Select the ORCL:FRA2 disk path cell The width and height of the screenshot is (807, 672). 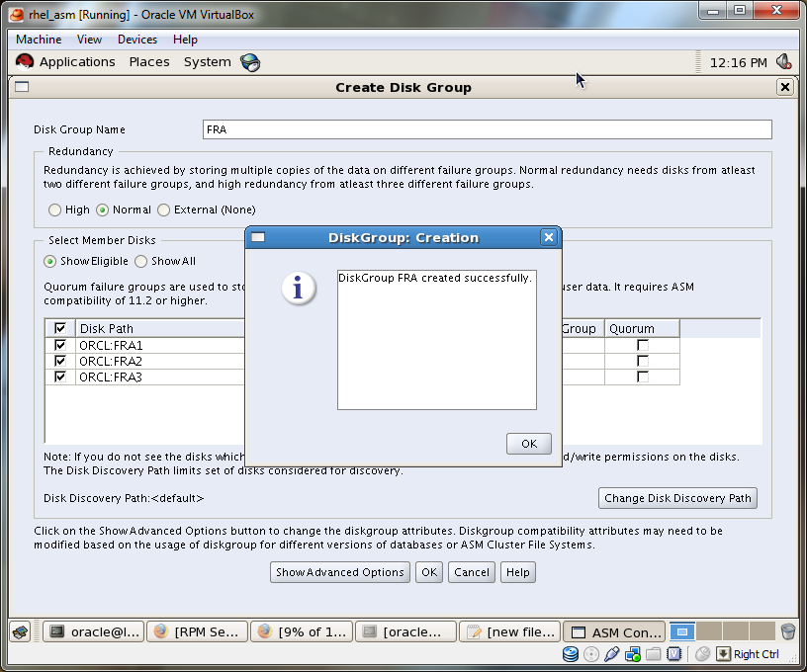pyautogui.click(x=160, y=361)
